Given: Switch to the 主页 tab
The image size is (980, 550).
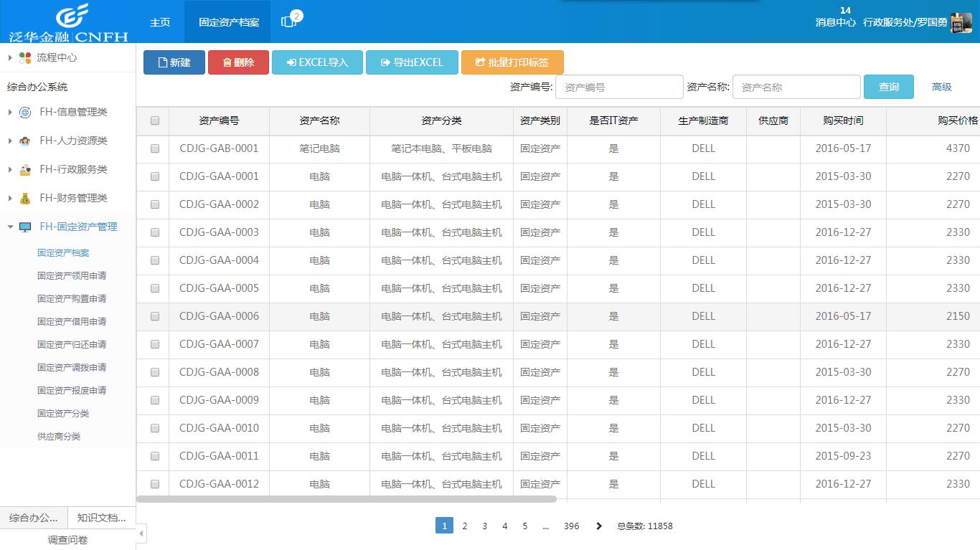Looking at the screenshot, I should tap(159, 22).
